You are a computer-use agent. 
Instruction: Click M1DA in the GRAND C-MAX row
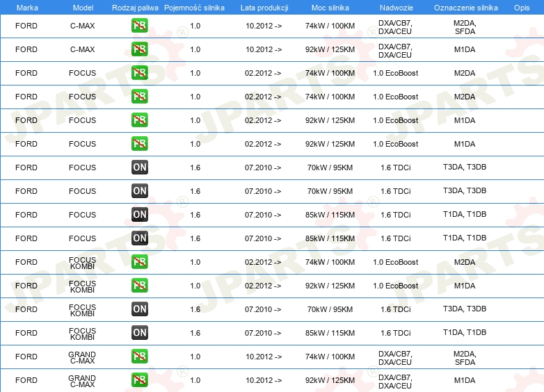click(x=465, y=380)
